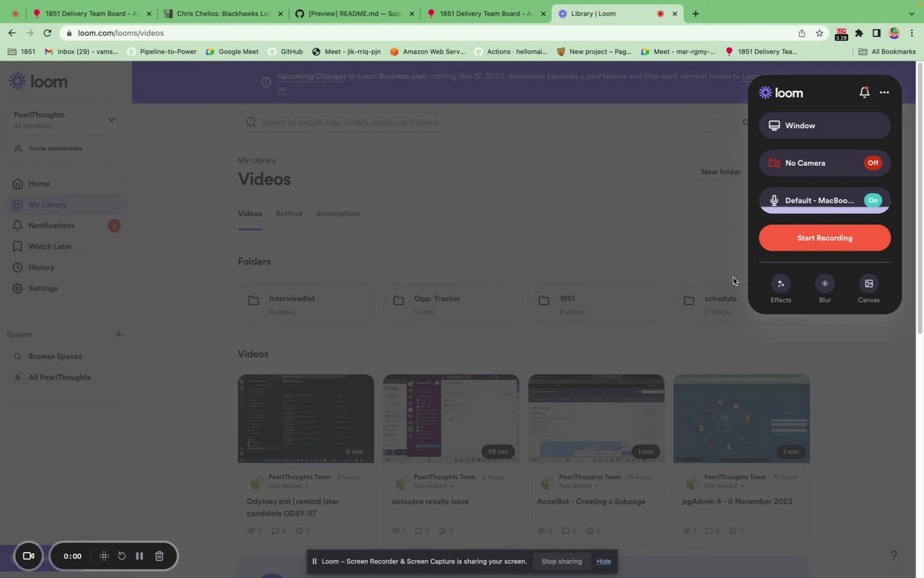Open the 1851 folder
This screenshot has height=578, width=924.
coord(596,304)
